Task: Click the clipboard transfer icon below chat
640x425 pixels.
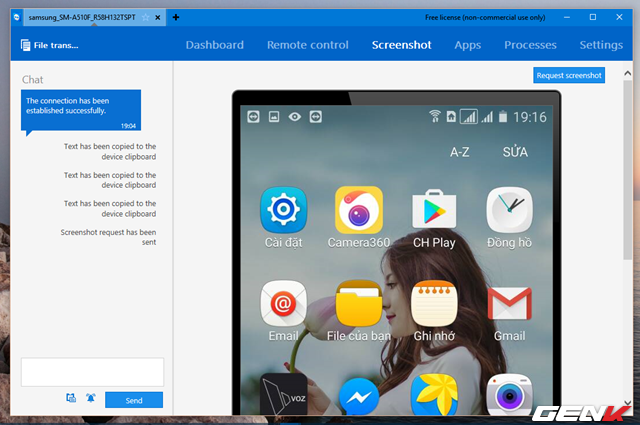Action: [x=71, y=398]
